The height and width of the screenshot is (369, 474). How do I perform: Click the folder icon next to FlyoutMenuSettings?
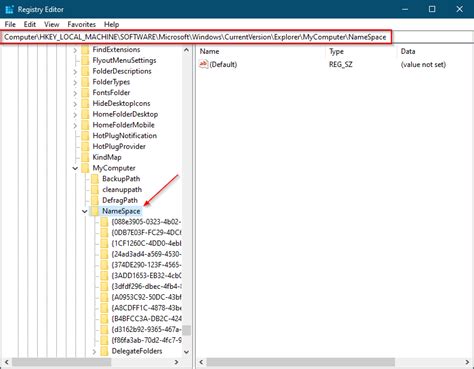pos(85,60)
